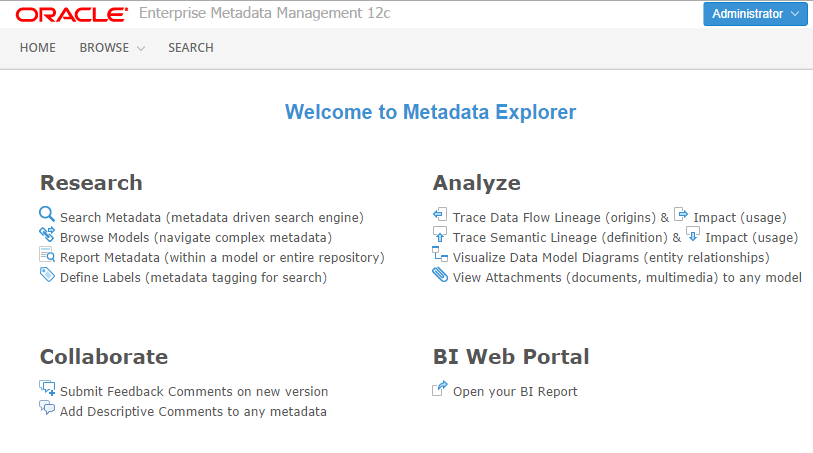Click the Add Descriptive Comments icon

47,409
